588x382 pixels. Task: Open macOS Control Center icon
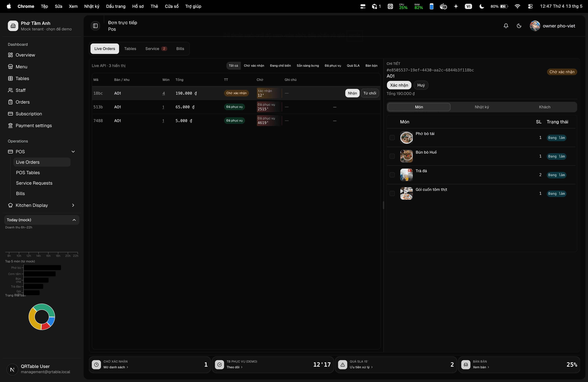point(530,6)
